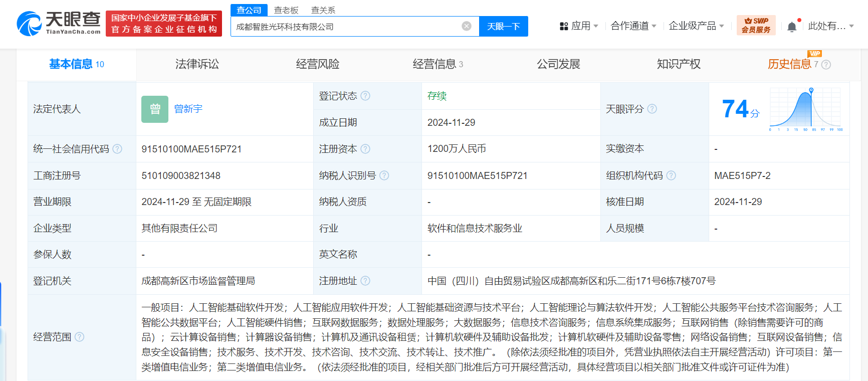
Task: Click help icon beside 统一社会信用代码
Action: coord(117,149)
